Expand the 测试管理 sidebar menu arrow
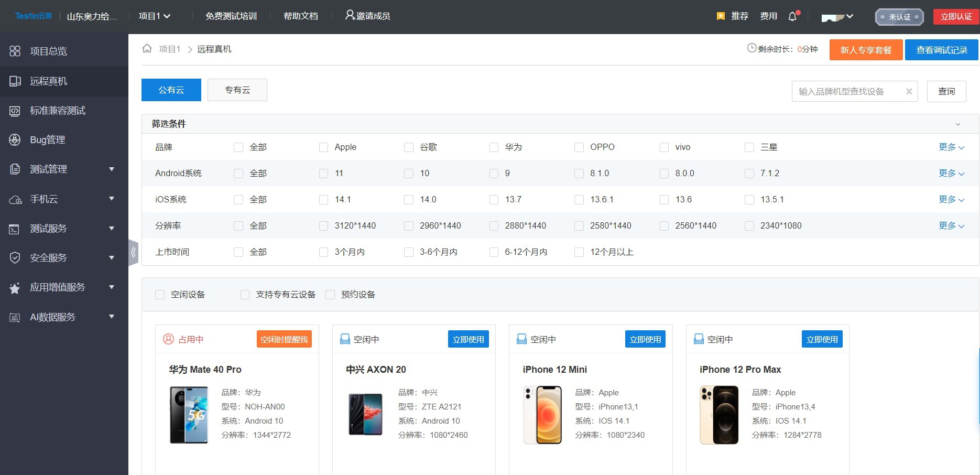Viewport: 980px width, 475px height. [111, 169]
